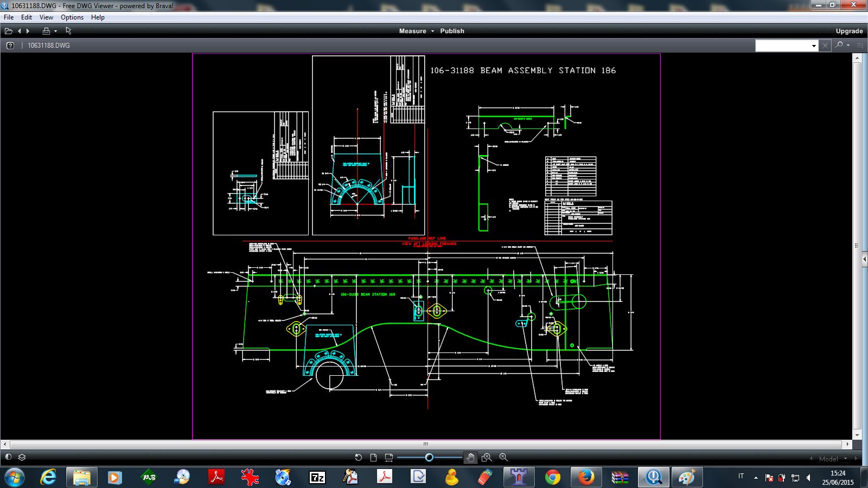
Task: Click the Upgrade button
Action: tap(849, 31)
